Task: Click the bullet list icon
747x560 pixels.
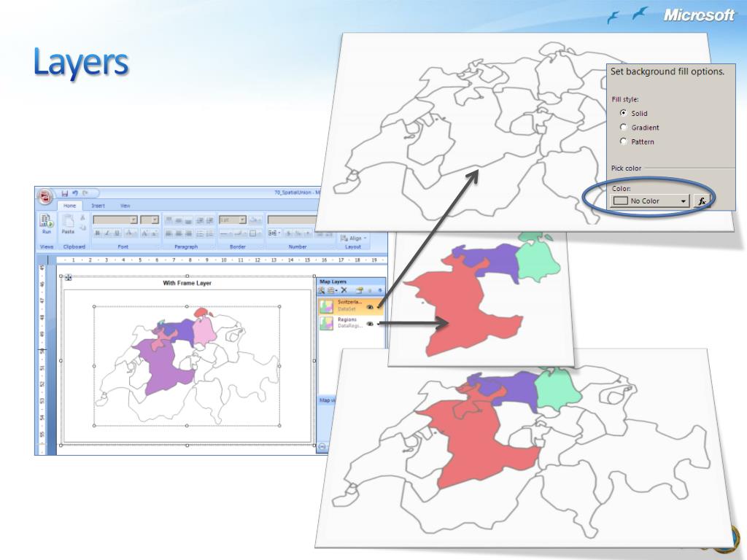Action: 200,233
